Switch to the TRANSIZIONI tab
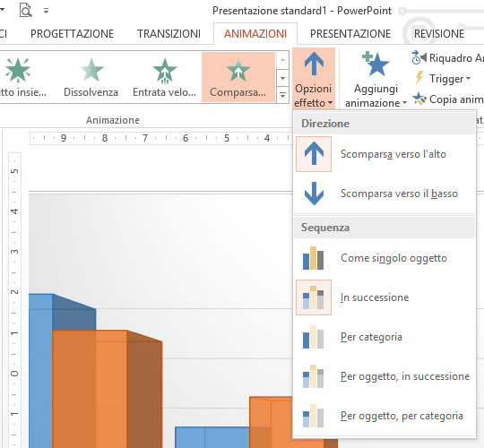Image resolution: width=484 pixels, height=448 pixels. coord(169,34)
